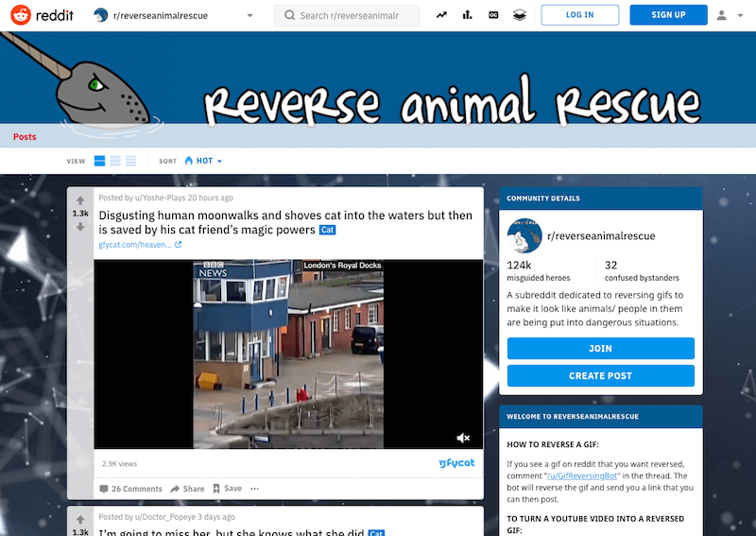Click the stacked layers icon in header
Screen dimensions: 756x536
click(519, 15)
